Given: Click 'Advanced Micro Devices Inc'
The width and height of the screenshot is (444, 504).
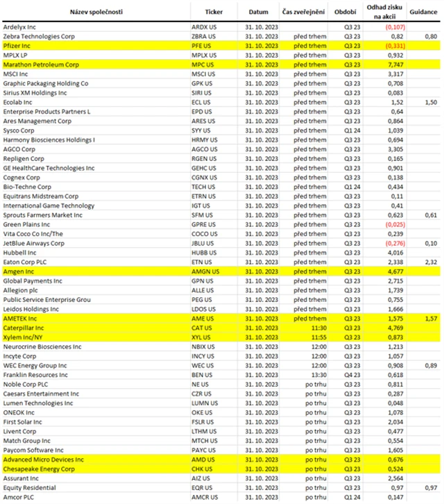Looking at the screenshot, I should (x=44, y=460).
